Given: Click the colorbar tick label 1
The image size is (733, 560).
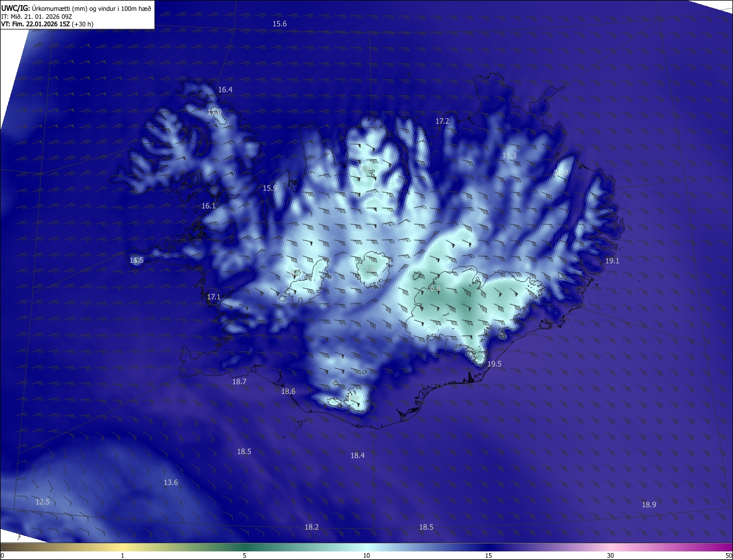Looking at the screenshot, I should (x=123, y=555).
